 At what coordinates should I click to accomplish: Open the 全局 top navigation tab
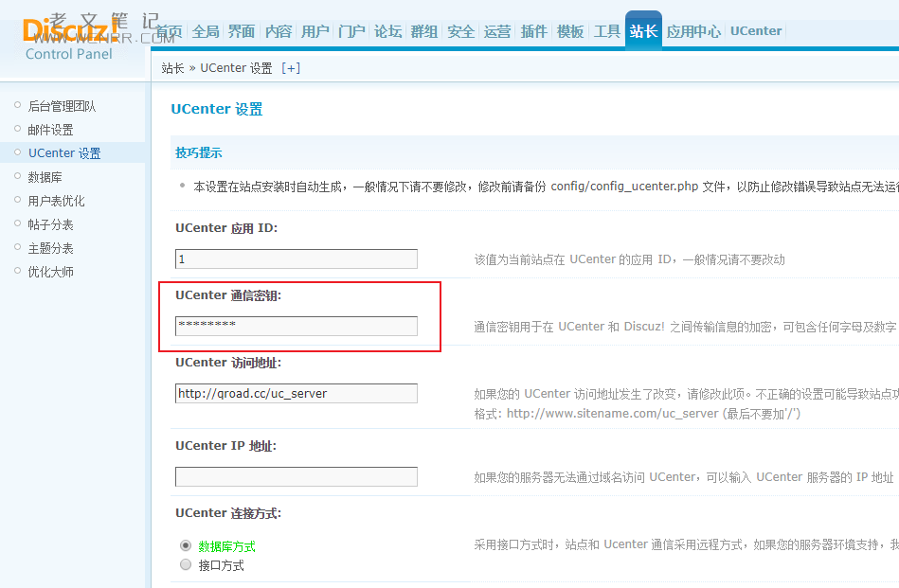click(206, 31)
